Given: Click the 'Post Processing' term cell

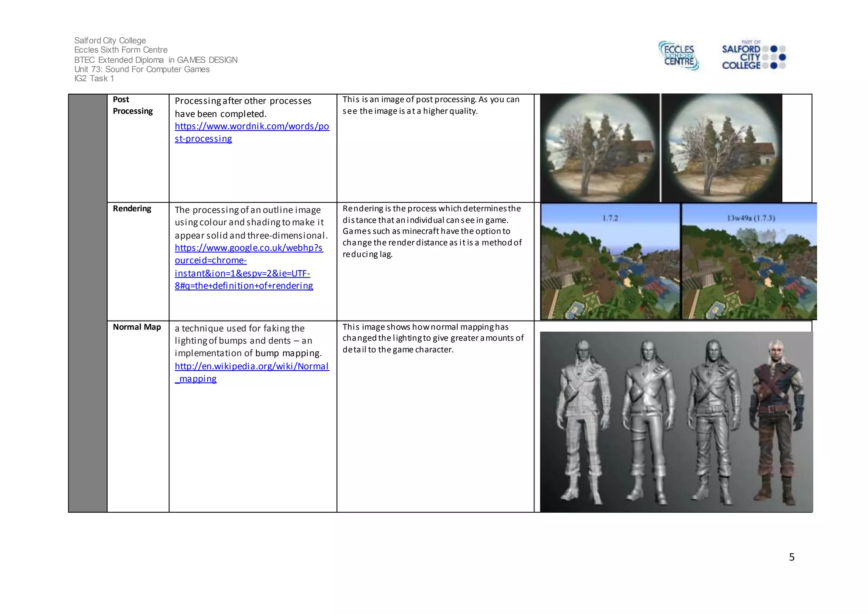Looking at the screenshot, I should click(x=138, y=148).
